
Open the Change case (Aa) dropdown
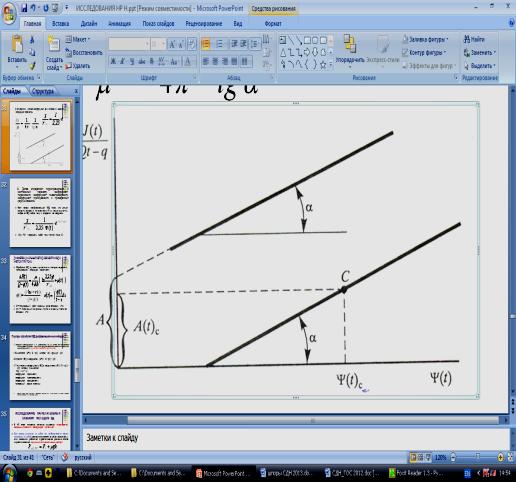(174, 61)
